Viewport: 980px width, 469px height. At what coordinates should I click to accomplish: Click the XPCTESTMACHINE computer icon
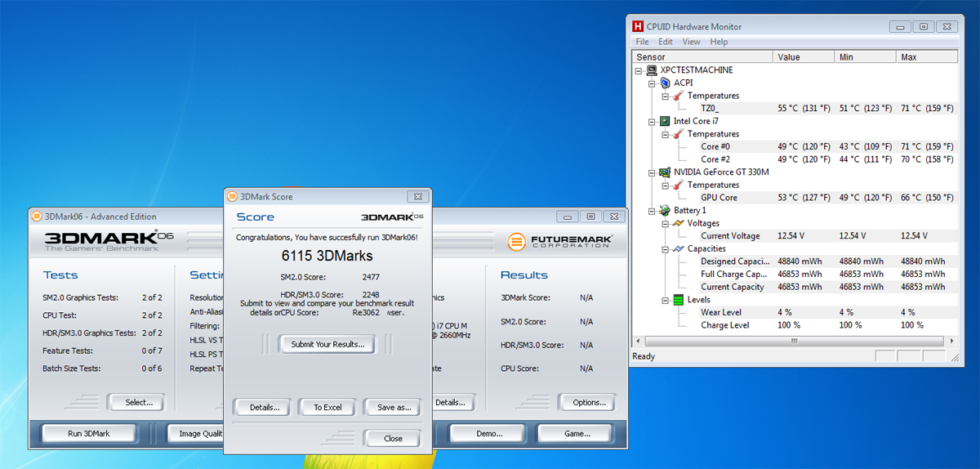[x=652, y=70]
